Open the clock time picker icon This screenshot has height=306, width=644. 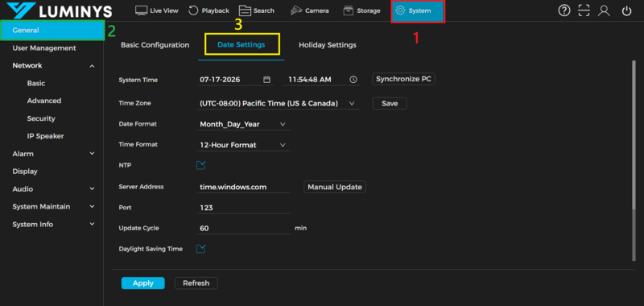[353, 80]
